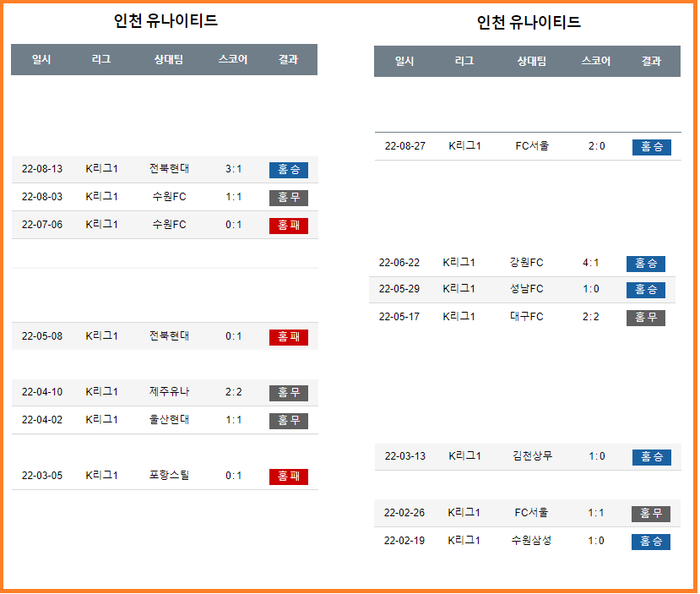Select the 홈무 badge for 대구FC match

[645, 318]
